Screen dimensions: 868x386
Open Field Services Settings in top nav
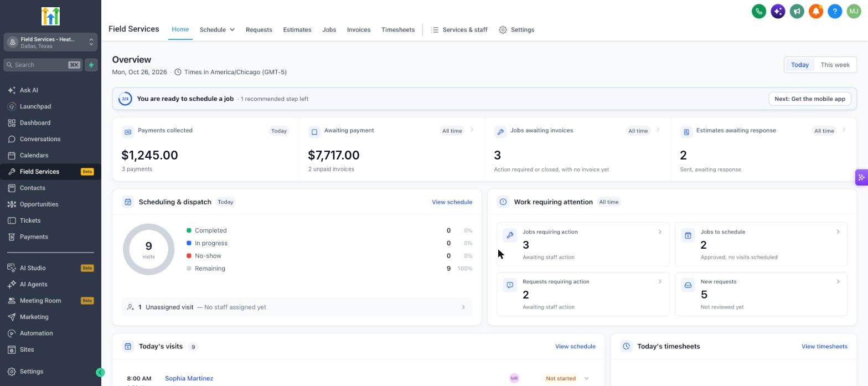516,30
